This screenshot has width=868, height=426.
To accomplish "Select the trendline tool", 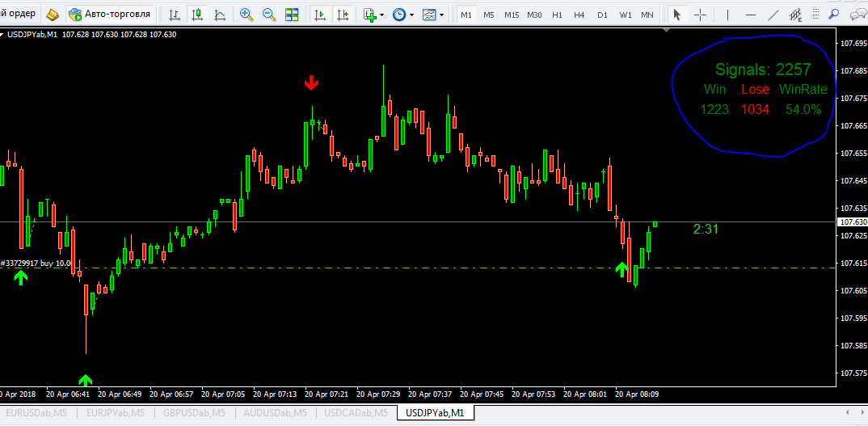I will pyautogui.click(x=773, y=15).
